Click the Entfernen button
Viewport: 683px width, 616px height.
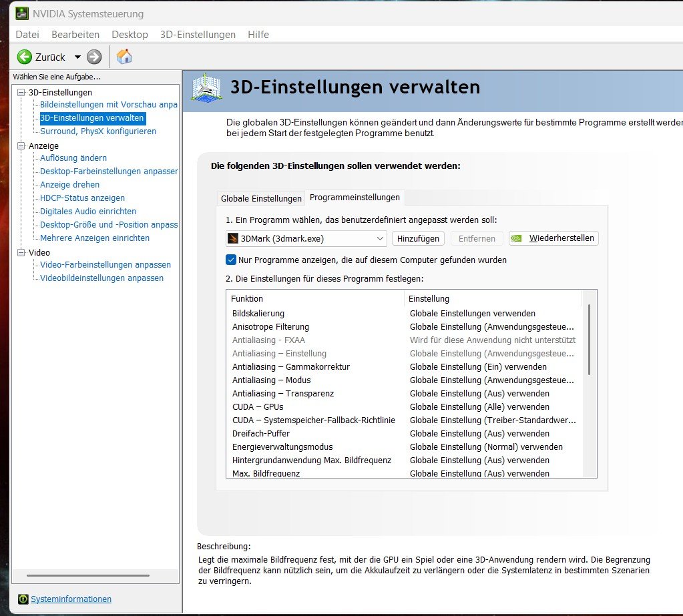[x=477, y=238]
